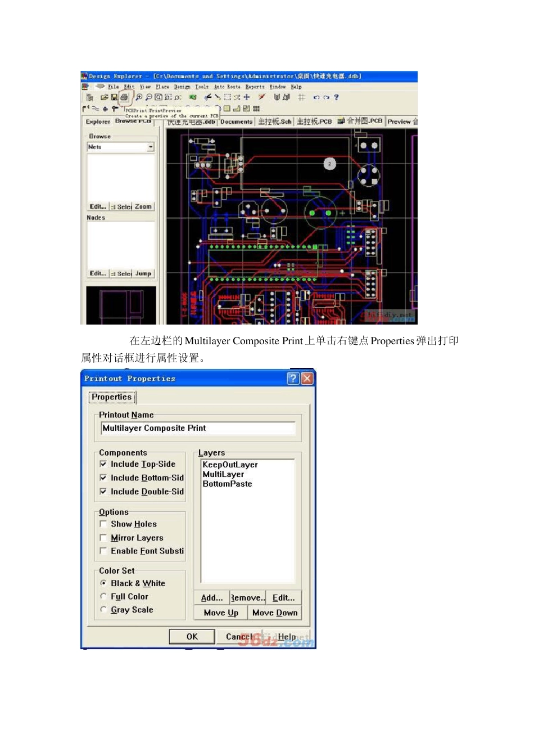Click the Print Preview printer icon
The width and height of the screenshot is (534, 756).
[124, 97]
